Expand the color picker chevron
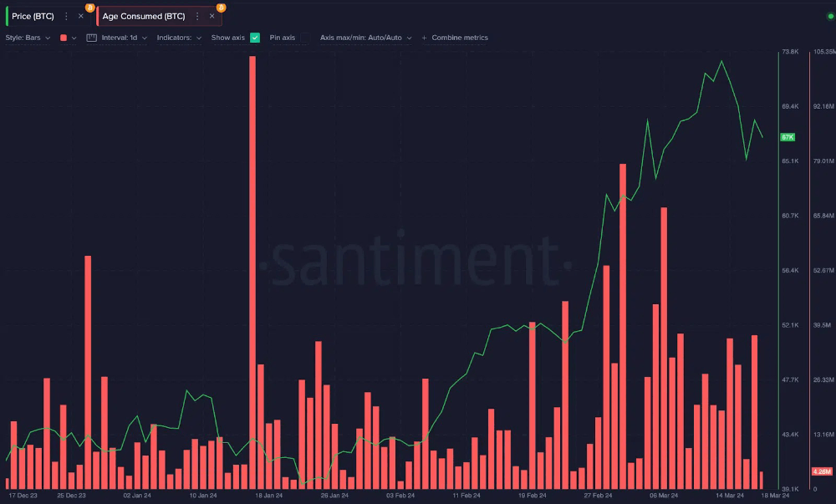Screen dimensions: 836x504 pos(74,38)
